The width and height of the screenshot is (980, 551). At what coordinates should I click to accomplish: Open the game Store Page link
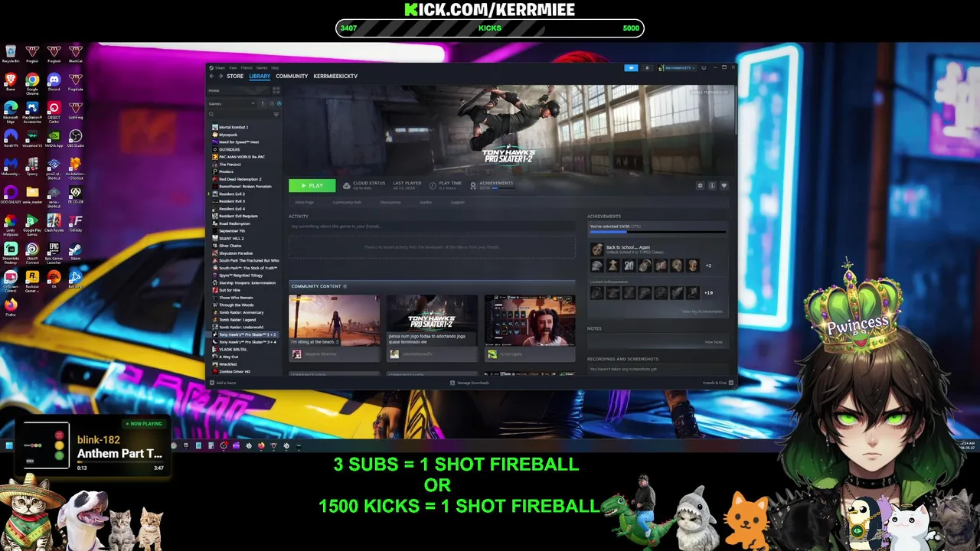tap(305, 202)
